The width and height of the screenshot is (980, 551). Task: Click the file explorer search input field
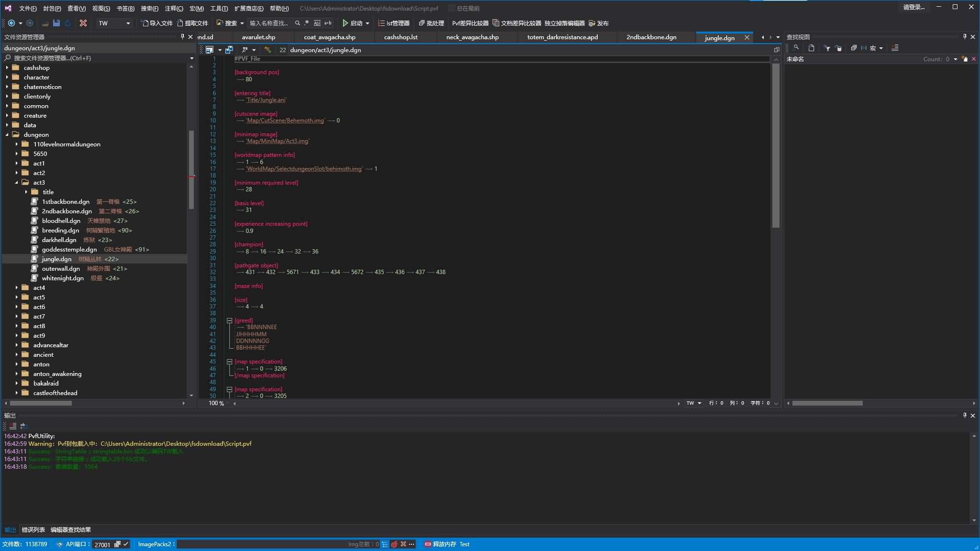click(96, 58)
